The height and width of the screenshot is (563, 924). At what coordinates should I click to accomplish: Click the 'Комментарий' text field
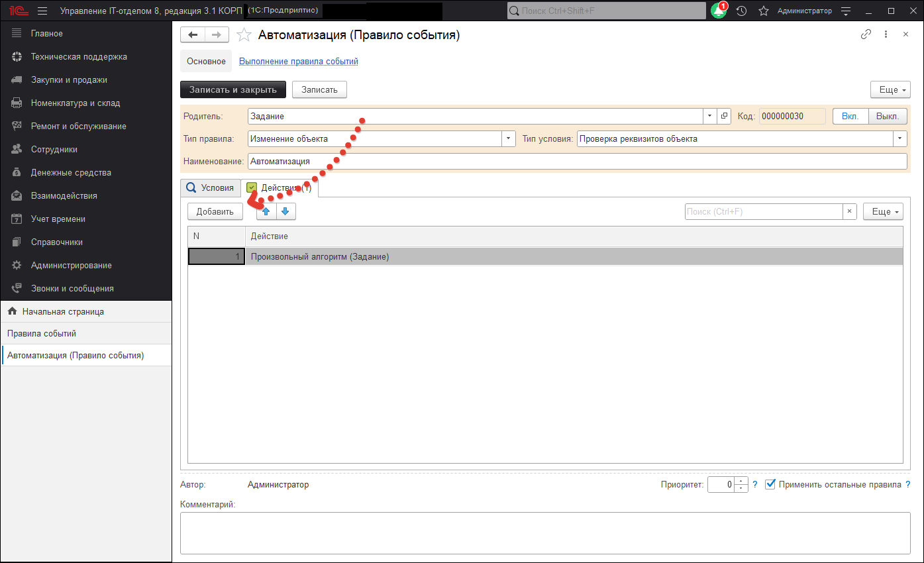point(544,534)
